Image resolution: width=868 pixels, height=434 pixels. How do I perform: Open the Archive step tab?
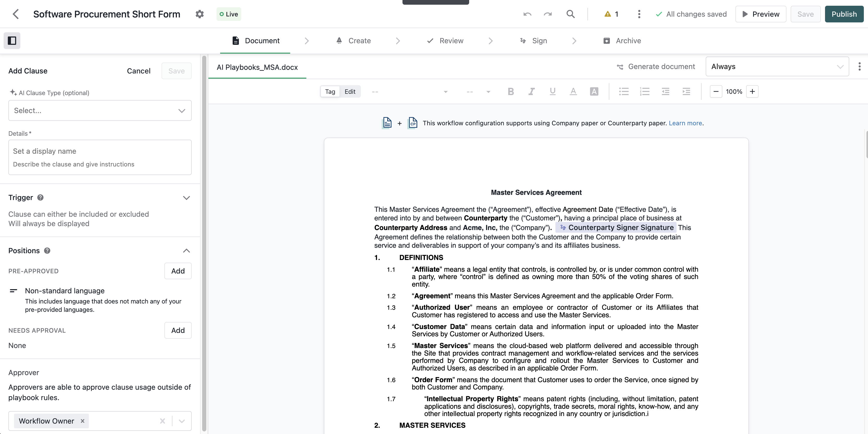point(622,41)
